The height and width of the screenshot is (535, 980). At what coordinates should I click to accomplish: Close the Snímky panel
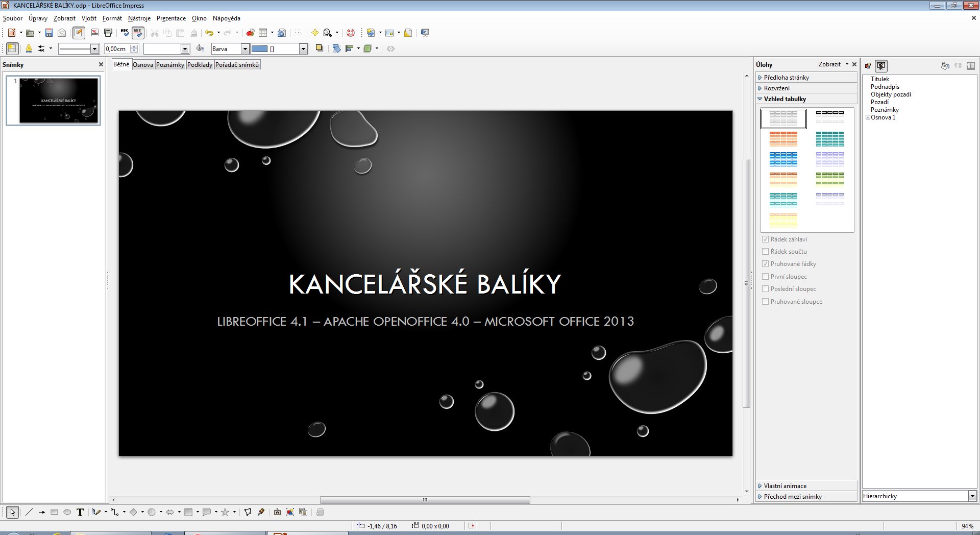(x=101, y=65)
